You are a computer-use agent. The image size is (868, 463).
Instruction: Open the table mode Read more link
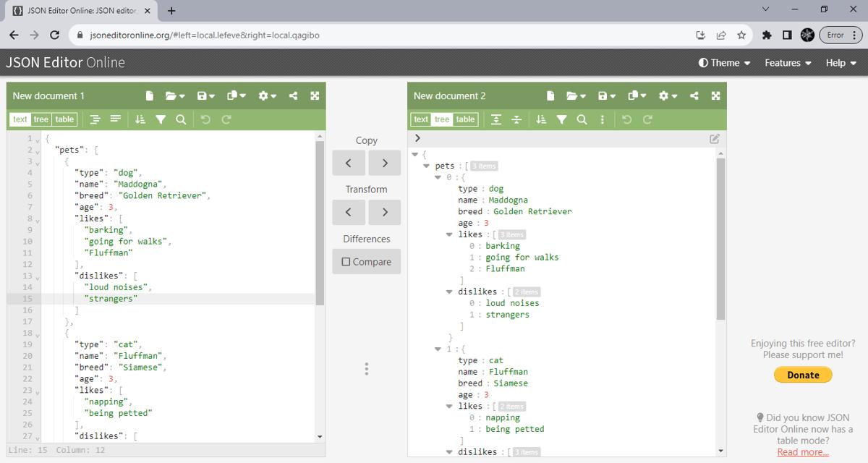click(802, 451)
